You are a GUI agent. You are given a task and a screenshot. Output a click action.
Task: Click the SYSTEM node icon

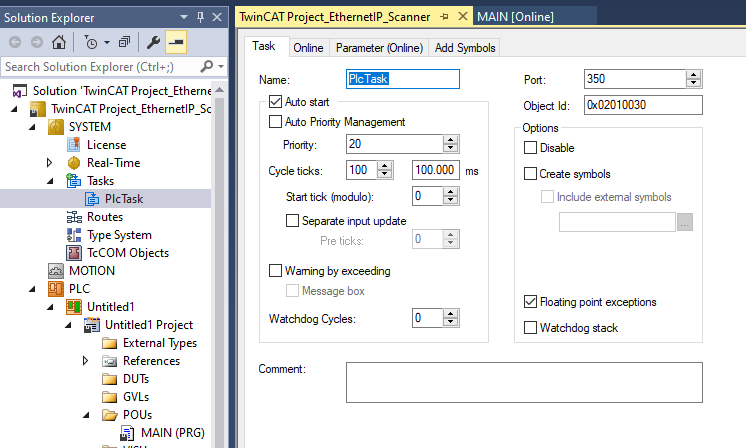pos(56,127)
